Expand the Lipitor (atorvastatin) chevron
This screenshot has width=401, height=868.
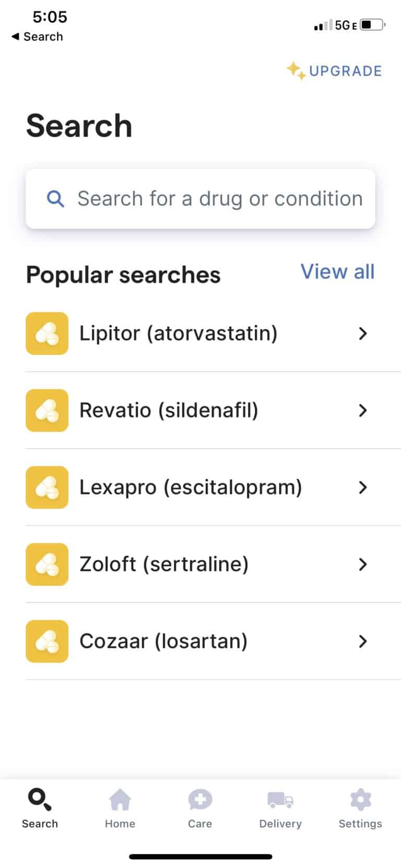363,334
